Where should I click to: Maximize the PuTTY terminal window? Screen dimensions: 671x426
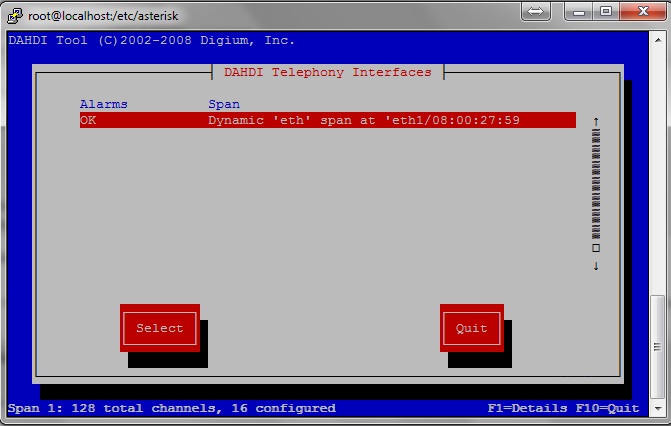[x=606, y=12]
